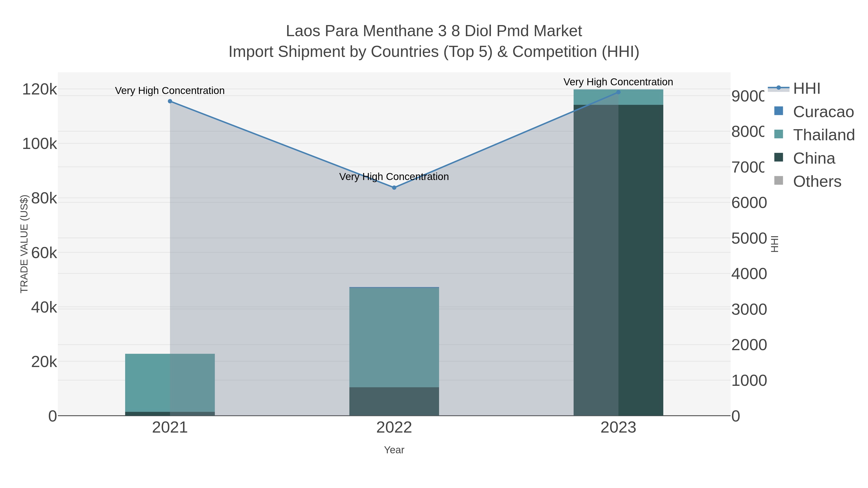Click the 5000 right axis tick

[749, 238]
